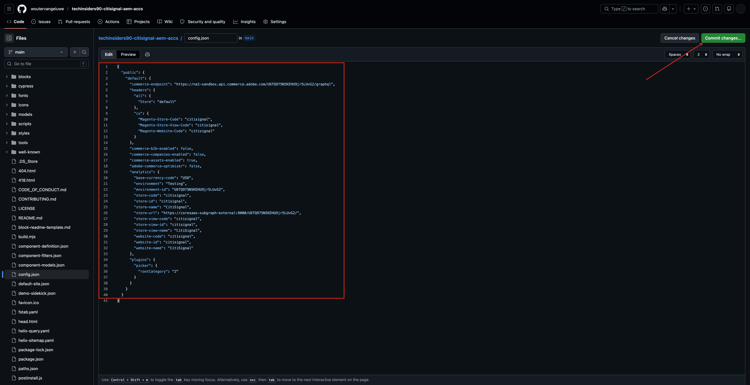The width and height of the screenshot is (750, 385).
Task: Switch to the Issues tab
Action: pos(41,22)
